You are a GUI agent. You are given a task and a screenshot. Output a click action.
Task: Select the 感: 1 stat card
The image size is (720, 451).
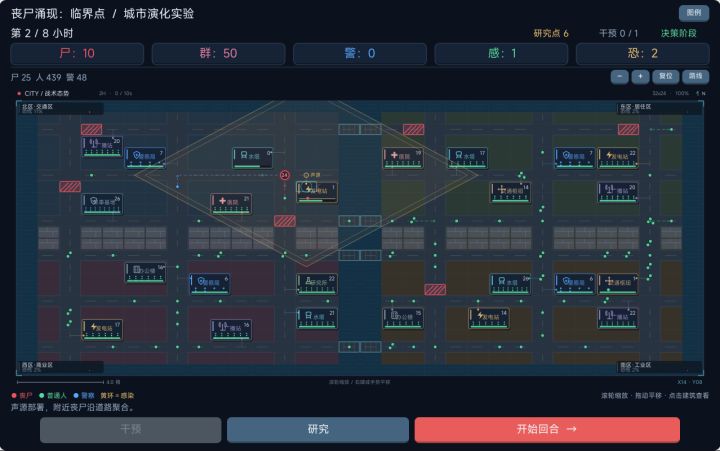[501, 53]
